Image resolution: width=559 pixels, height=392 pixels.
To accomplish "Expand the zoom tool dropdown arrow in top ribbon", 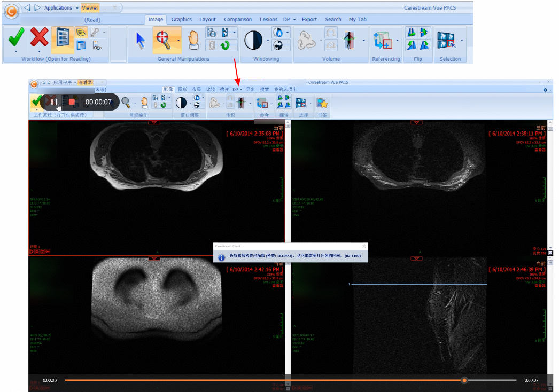I will pos(178,40).
